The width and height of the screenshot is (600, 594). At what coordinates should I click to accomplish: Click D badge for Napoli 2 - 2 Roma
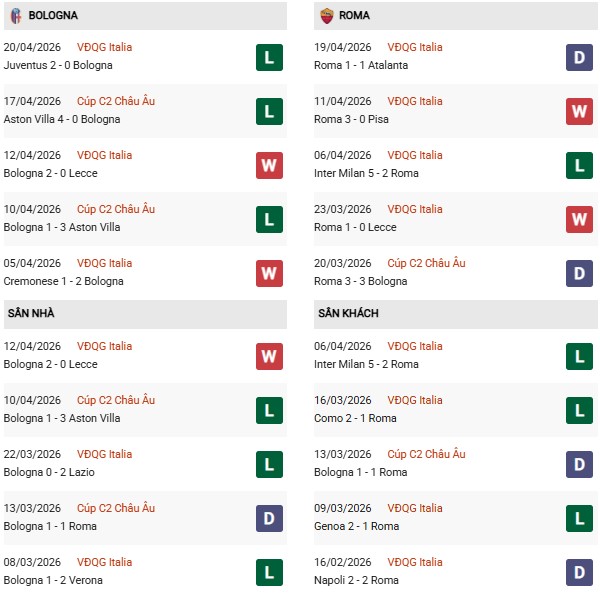point(580,572)
